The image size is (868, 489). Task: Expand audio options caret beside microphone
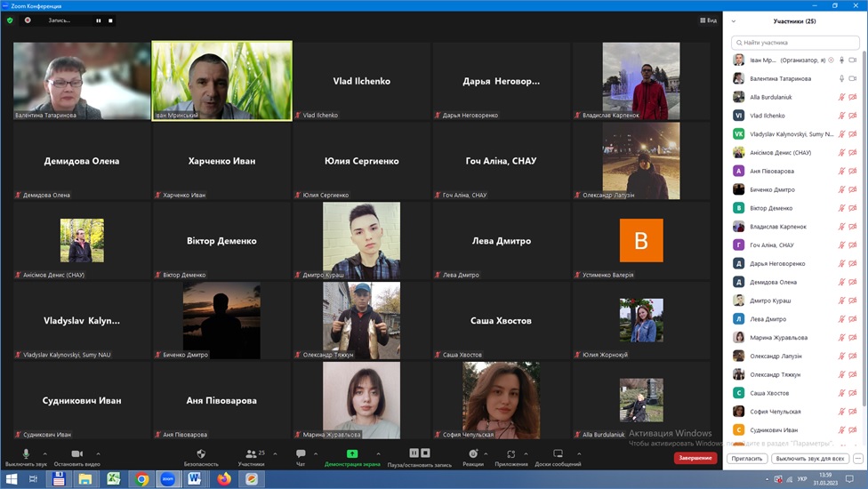click(x=45, y=453)
